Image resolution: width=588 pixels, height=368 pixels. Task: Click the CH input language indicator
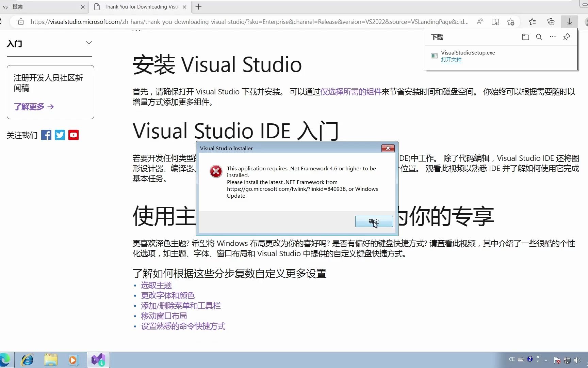coord(512,359)
